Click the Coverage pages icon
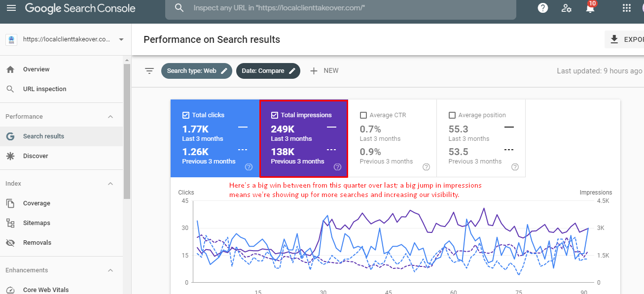 (x=10, y=203)
